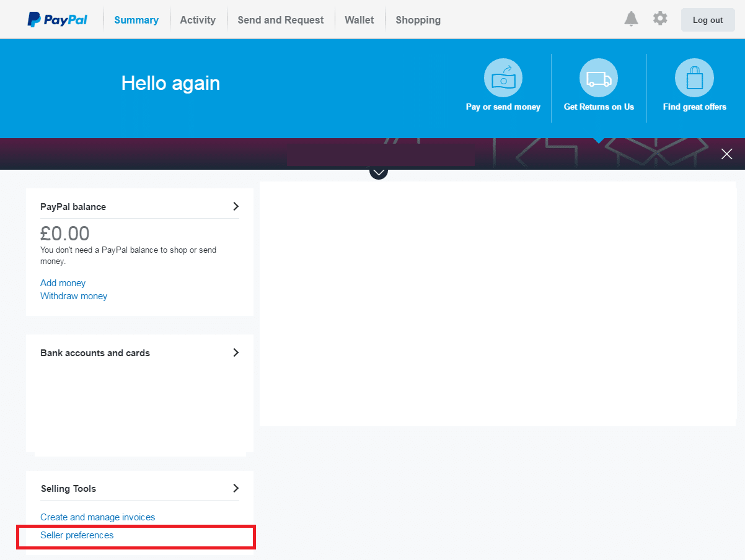745x560 pixels.
Task: Switch to Send and Request tab
Action: coord(280,20)
